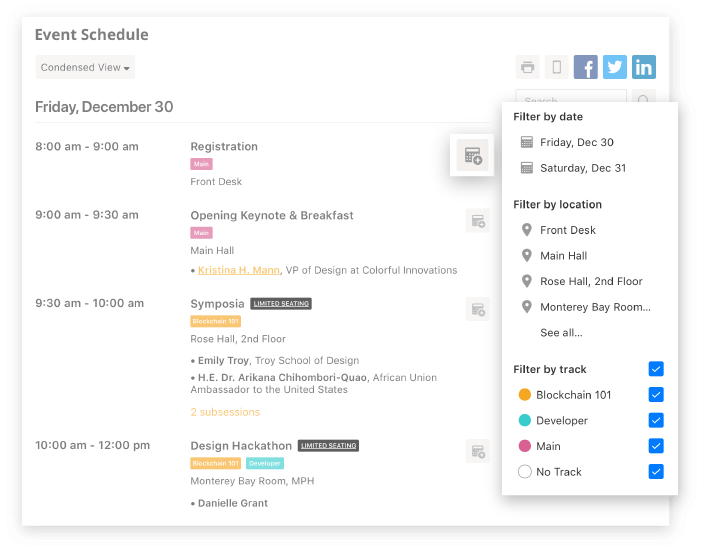Add Registration session to calendar
This screenshot has height=553, width=702.
tap(472, 155)
